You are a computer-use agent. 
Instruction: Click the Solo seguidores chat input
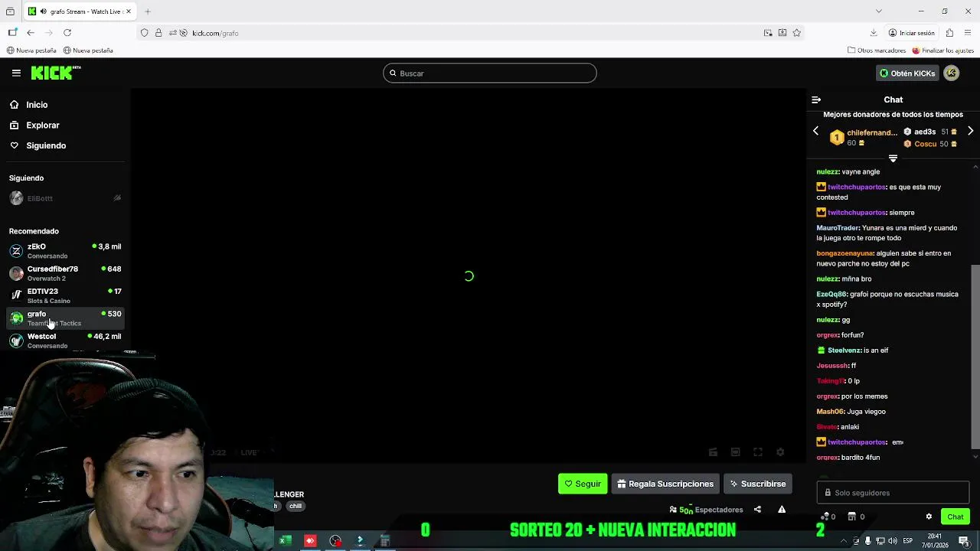(893, 493)
